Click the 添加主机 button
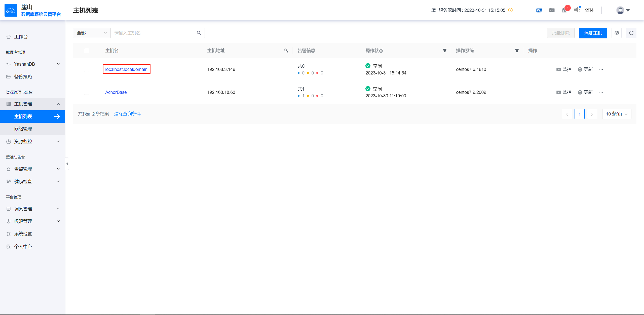 (593, 33)
